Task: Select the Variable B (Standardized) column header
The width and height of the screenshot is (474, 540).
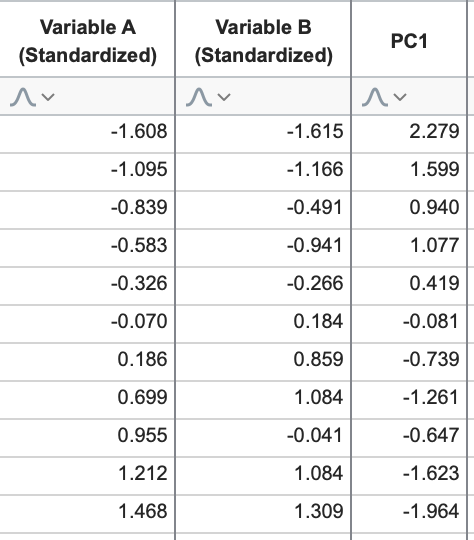Action: coord(263,41)
